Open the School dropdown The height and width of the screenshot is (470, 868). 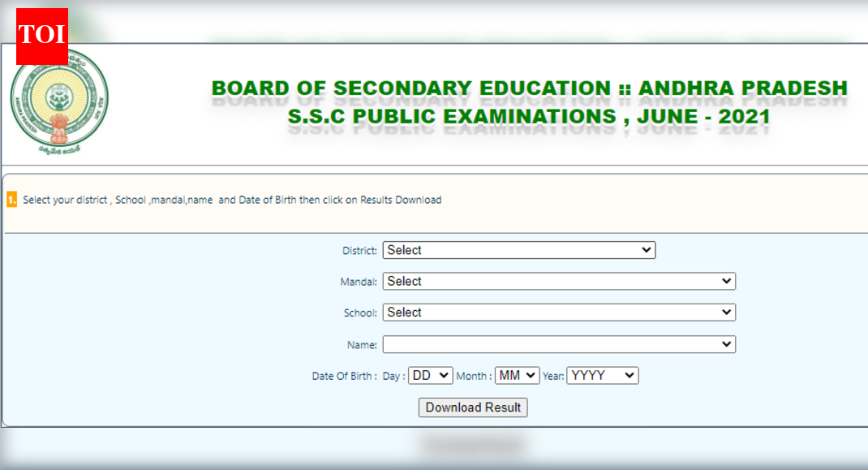559,312
